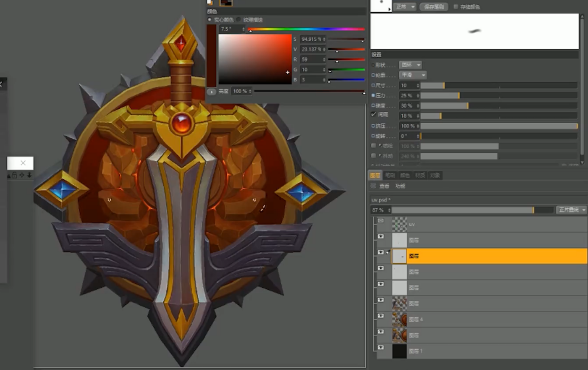Enable the store color (存储颜色) checkbox
Image resolution: width=588 pixels, height=370 pixels.
(x=456, y=7)
